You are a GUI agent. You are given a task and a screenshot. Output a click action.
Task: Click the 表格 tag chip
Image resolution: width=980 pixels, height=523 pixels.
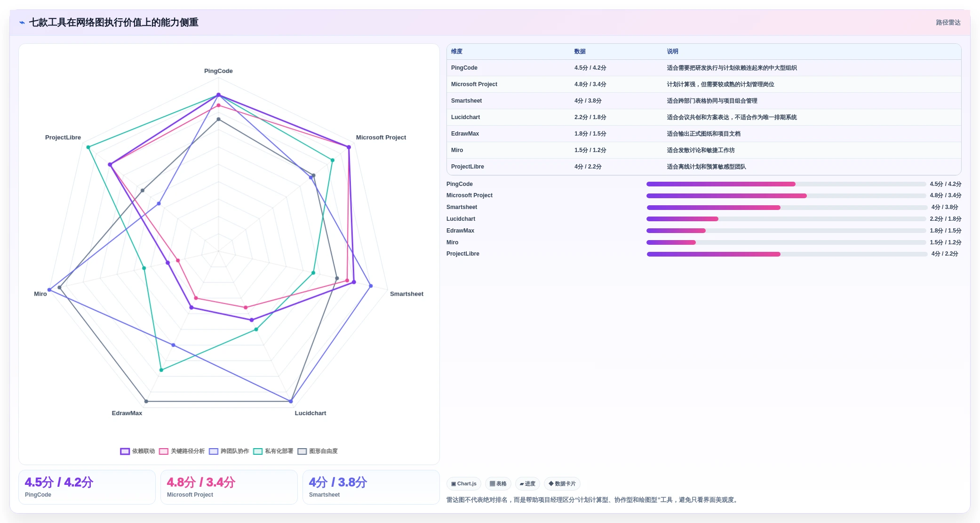498,483
